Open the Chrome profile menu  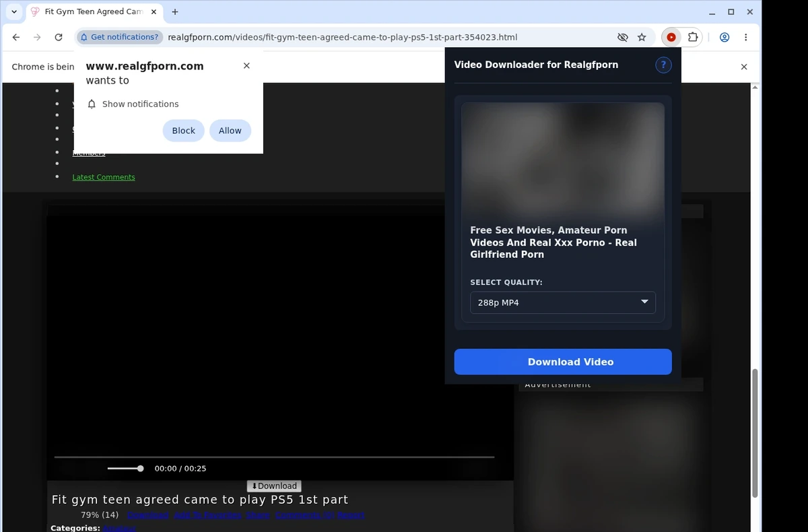click(725, 37)
